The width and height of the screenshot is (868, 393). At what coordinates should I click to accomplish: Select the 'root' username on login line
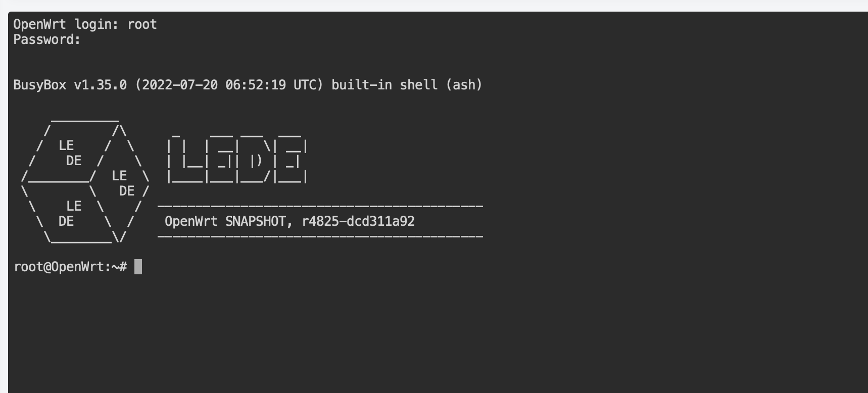tap(142, 24)
